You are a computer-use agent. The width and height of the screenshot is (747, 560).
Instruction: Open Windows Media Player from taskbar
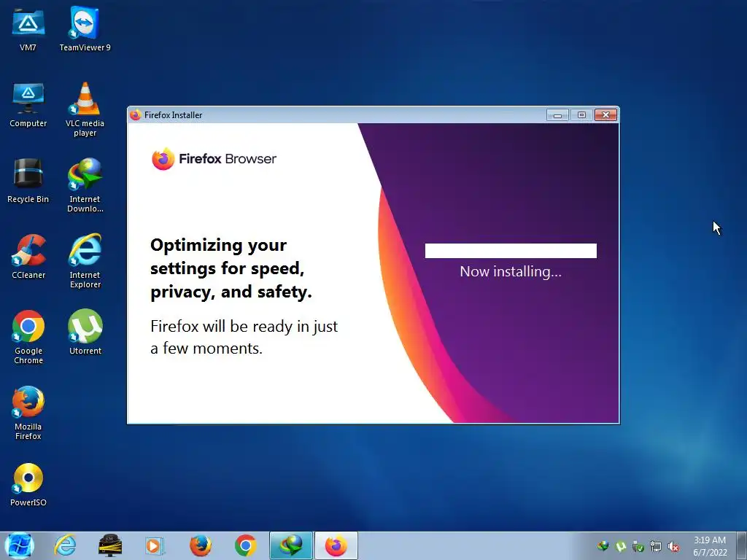tap(155, 545)
